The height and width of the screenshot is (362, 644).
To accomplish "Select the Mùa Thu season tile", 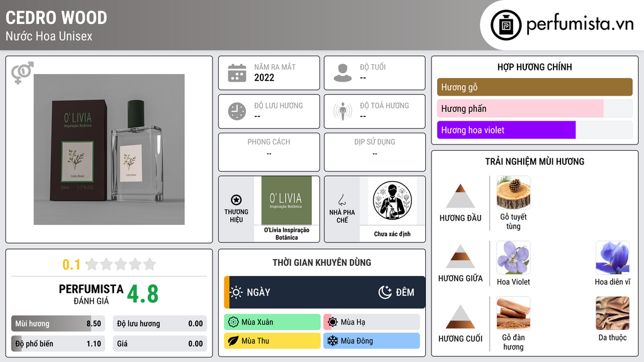I will click(272, 341).
